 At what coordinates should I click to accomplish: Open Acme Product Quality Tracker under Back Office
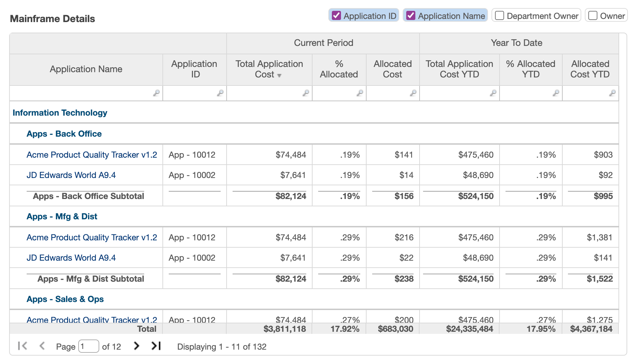(92, 155)
